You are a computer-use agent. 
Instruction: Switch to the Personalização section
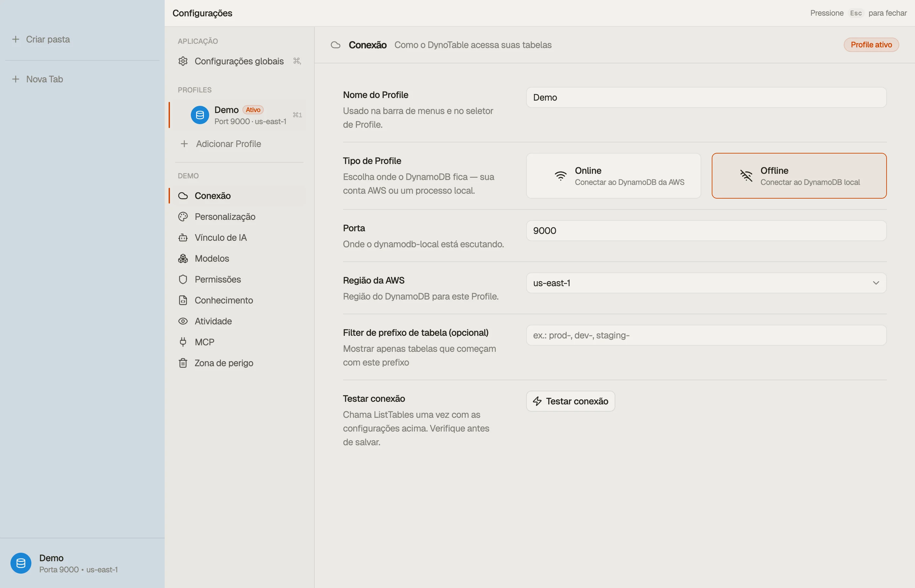(x=239, y=217)
